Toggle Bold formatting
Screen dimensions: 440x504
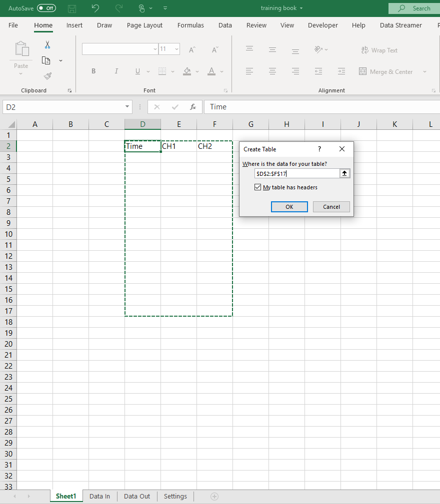(93, 71)
